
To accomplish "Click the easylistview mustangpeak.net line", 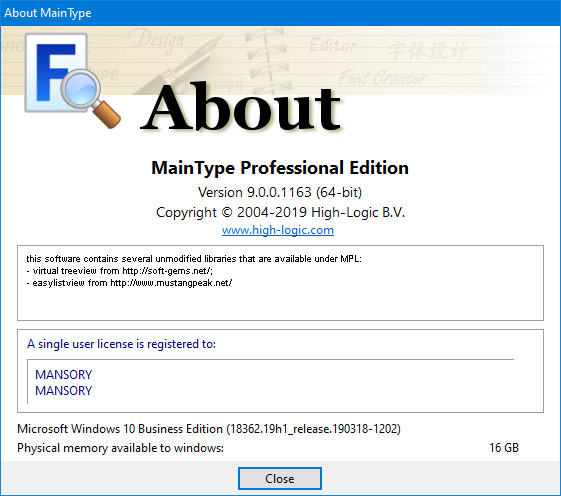I will point(129,283).
